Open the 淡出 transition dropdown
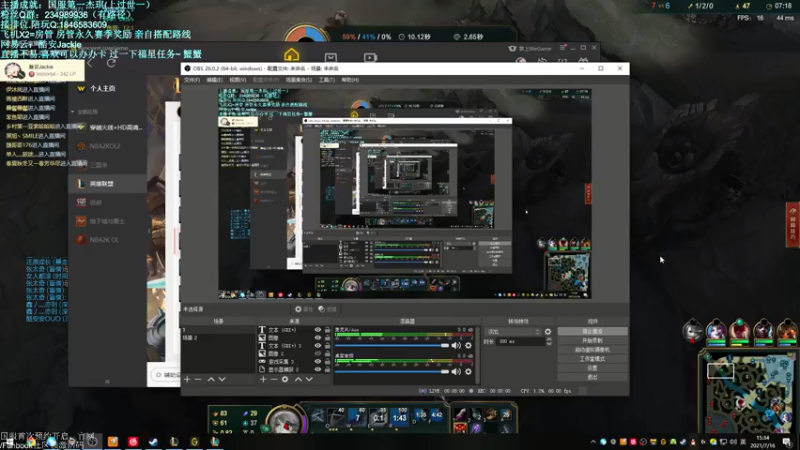 [513, 331]
